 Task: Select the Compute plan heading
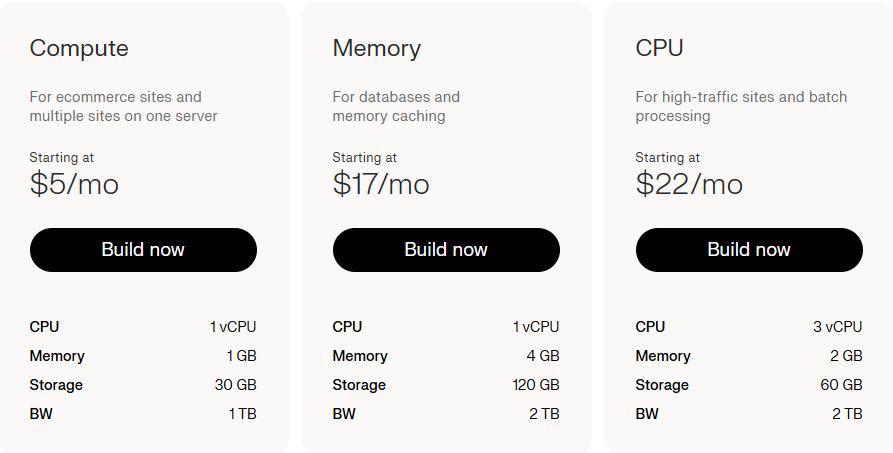79,48
